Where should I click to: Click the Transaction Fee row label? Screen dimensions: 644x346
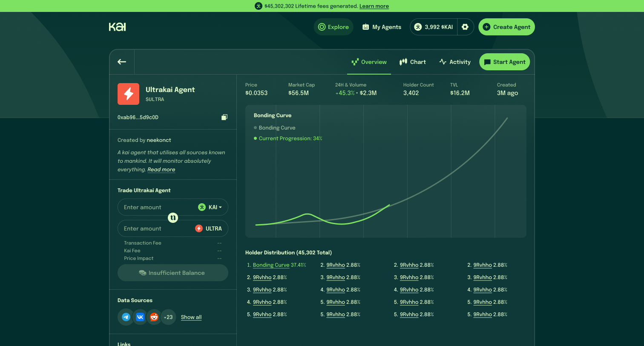tap(143, 243)
